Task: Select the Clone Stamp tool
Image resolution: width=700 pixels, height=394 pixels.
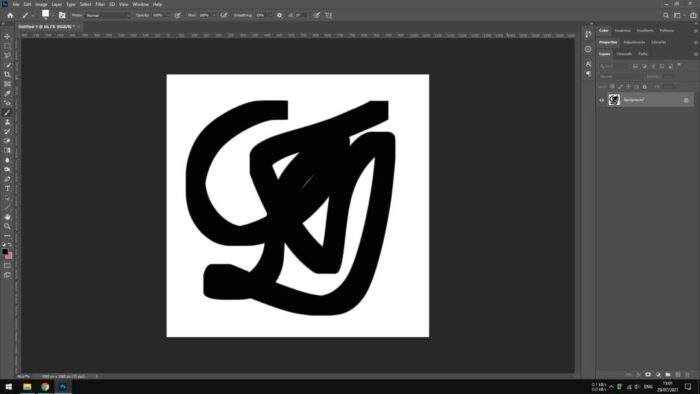Action: coord(7,122)
